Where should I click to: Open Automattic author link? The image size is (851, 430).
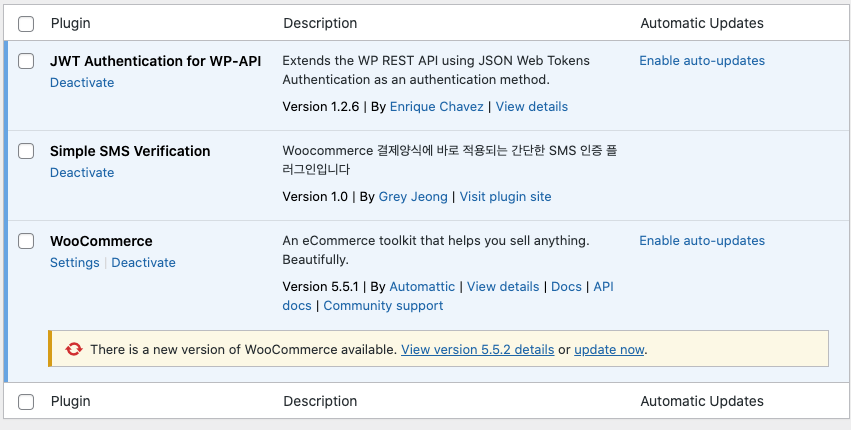[x=422, y=287]
